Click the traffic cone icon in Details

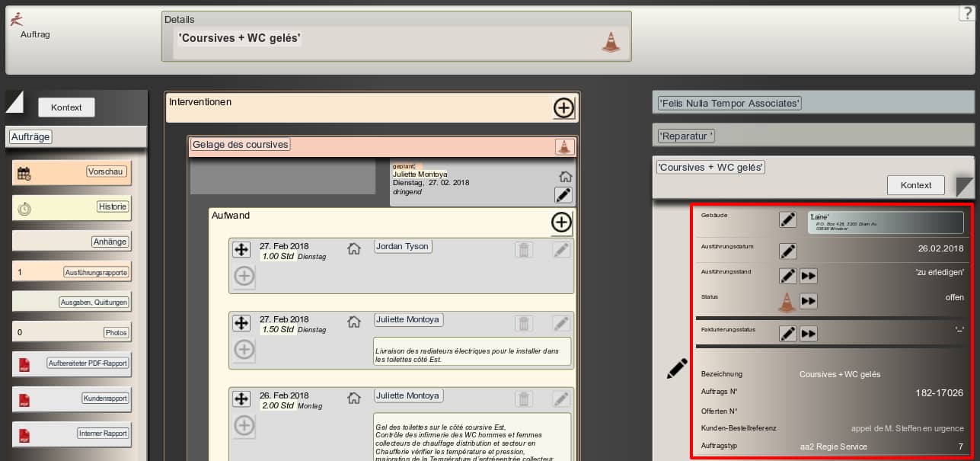611,43
